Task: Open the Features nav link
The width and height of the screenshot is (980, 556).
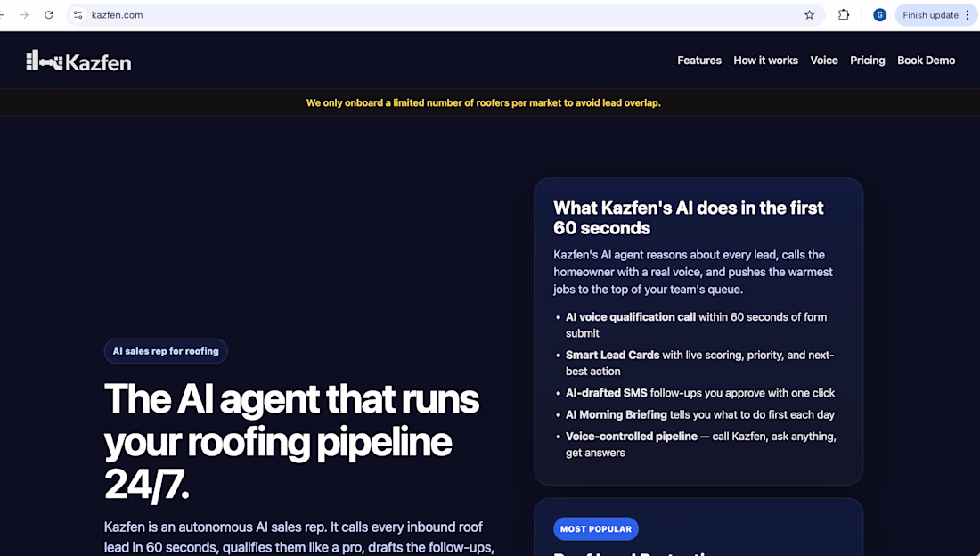Action: coord(698,61)
